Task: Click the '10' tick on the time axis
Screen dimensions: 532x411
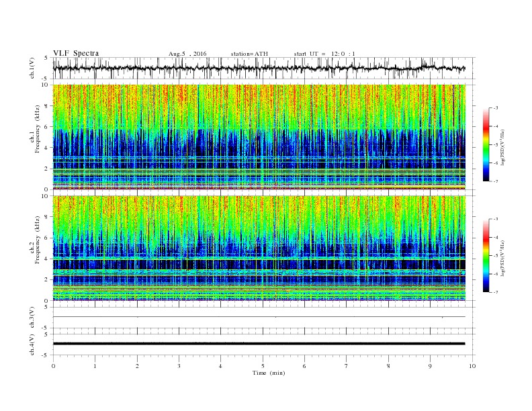Action: pyautogui.click(x=472, y=366)
